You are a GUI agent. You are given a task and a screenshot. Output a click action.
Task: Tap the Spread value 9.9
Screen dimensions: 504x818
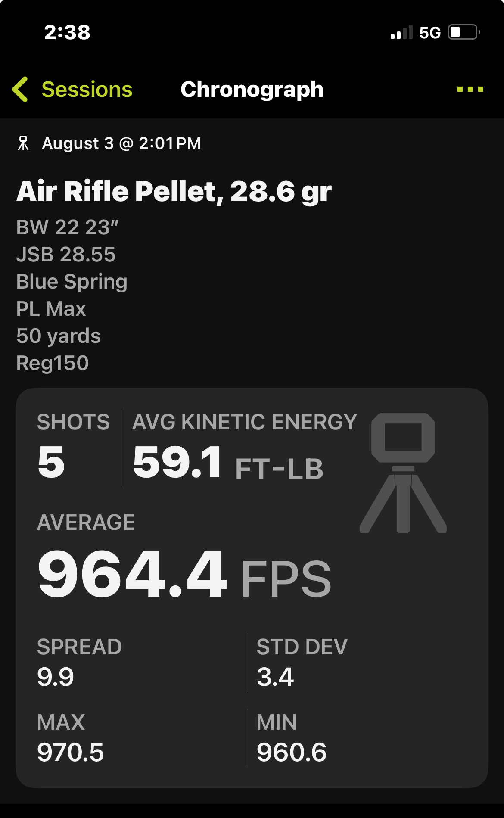(56, 677)
